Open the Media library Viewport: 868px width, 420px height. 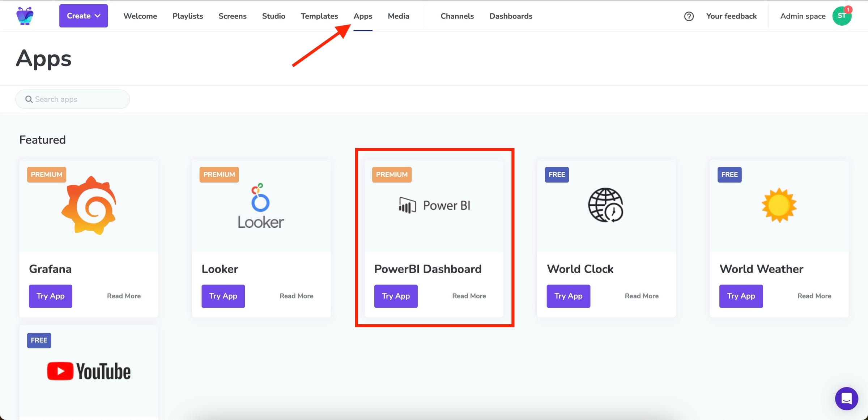[398, 16]
